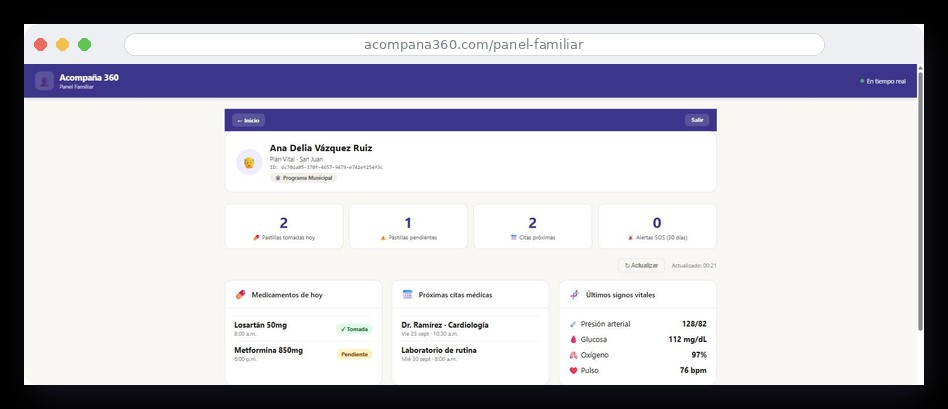This screenshot has width=948, height=409.
Task: Click the page vertical scrollbar
Action: coord(920,200)
